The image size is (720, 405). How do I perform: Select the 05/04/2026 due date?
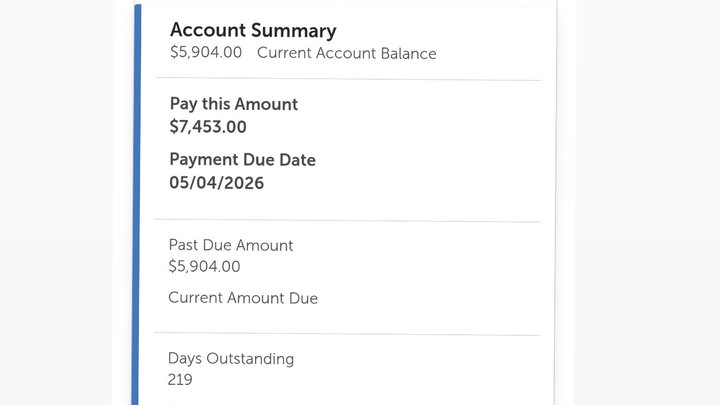pos(217,183)
